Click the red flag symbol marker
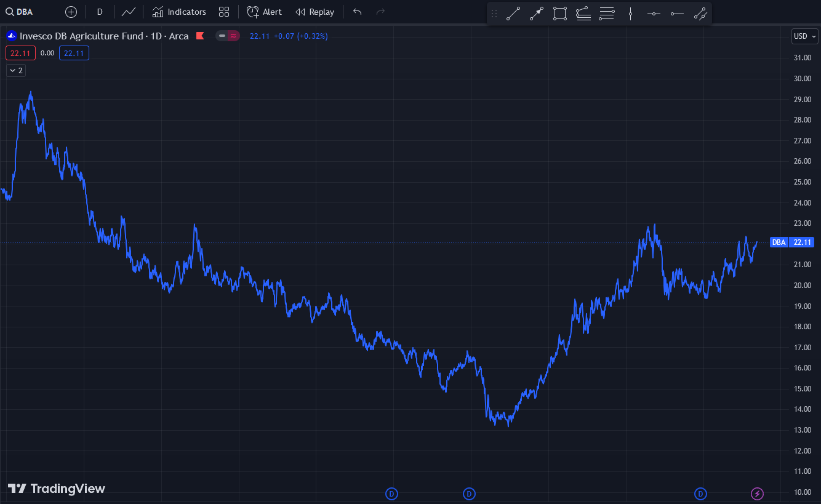The width and height of the screenshot is (821, 504). pyautogui.click(x=200, y=36)
